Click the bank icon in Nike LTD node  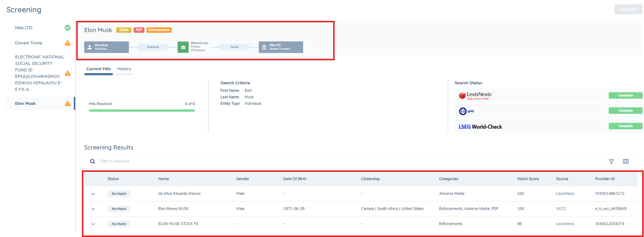click(x=264, y=47)
